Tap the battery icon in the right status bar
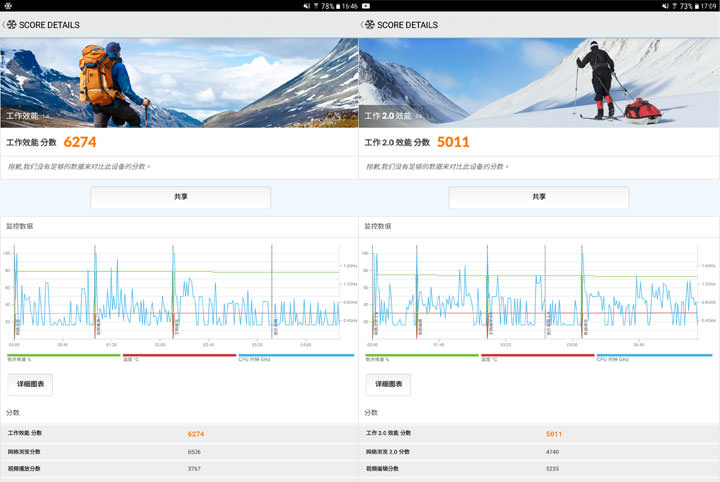The image size is (720, 482). click(698, 6)
